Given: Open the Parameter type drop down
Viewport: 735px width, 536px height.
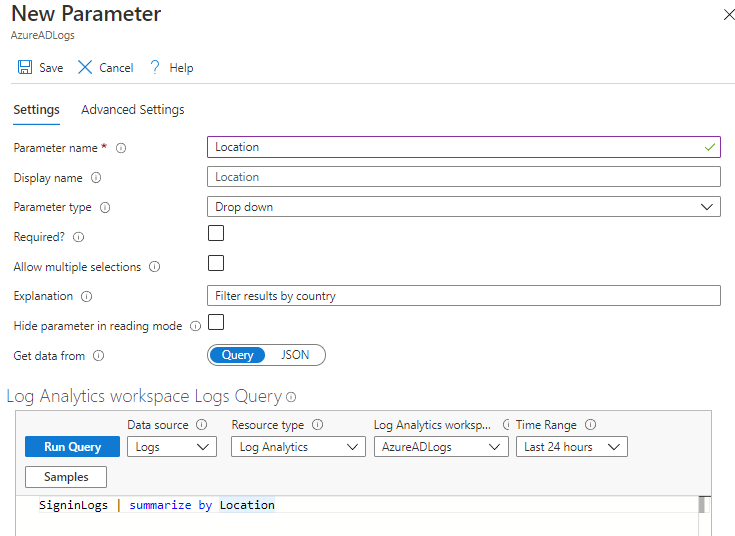Looking at the screenshot, I should point(462,207).
